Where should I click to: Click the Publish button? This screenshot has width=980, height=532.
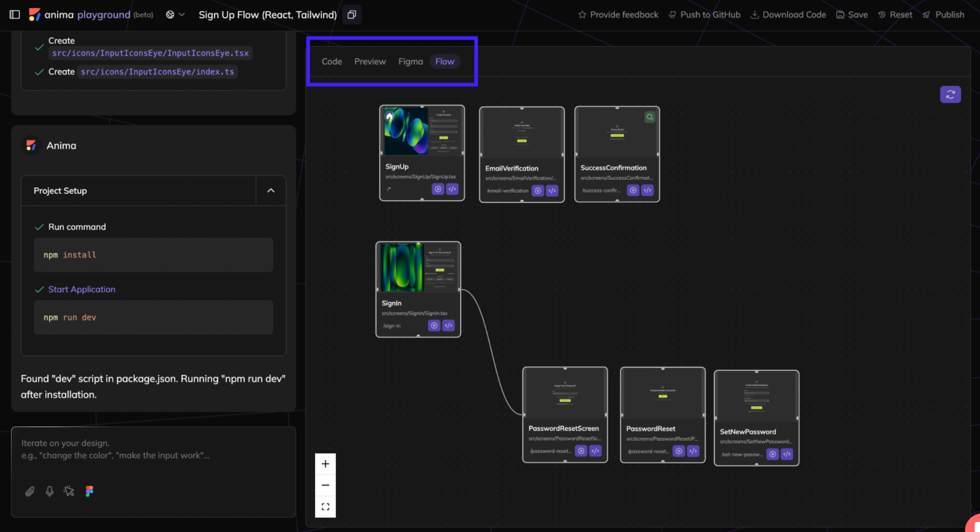click(x=943, y=15)
